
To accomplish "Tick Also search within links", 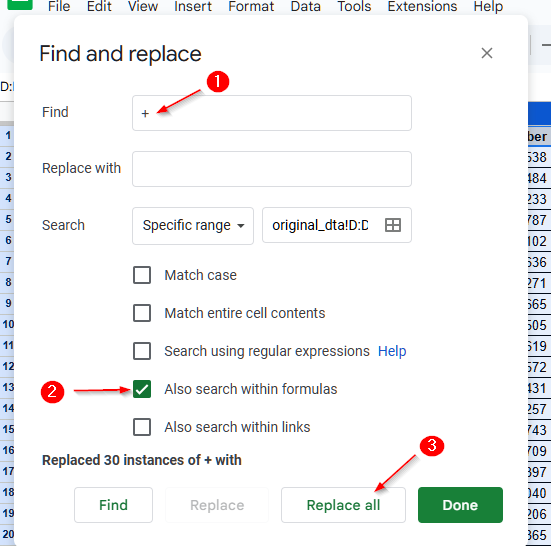I will point(142,427).
